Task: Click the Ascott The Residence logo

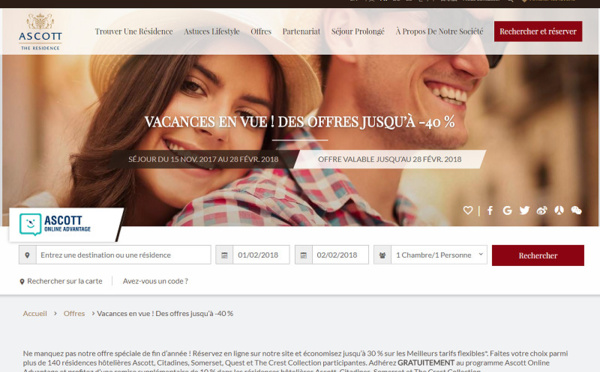Action: pyautogui.click(x=40, y=32)
